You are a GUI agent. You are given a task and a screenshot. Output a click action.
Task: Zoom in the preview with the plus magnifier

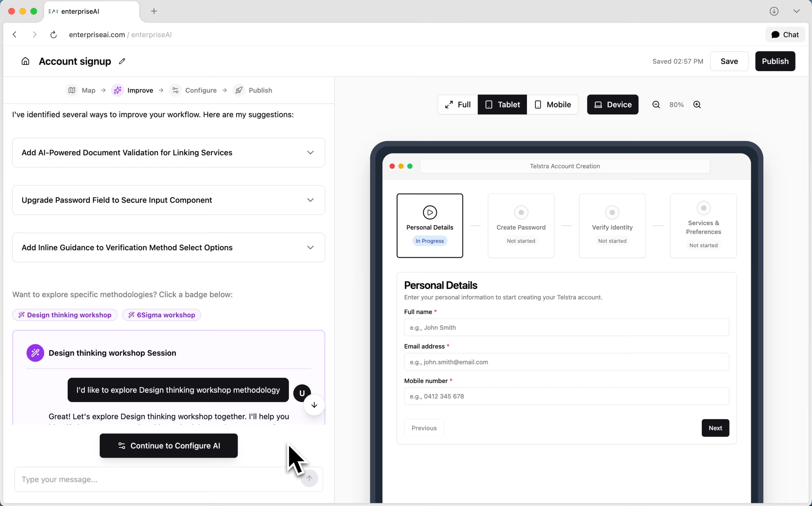click(x=697, y=105)
